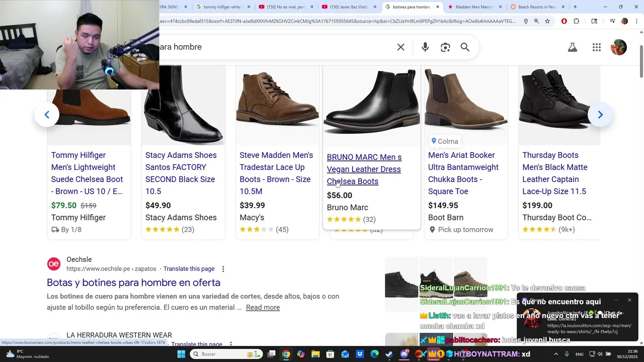Open Dropbox from the taskbar
Image resolution: width=644 pixels, height=362 pixels.
coord(360,354)
